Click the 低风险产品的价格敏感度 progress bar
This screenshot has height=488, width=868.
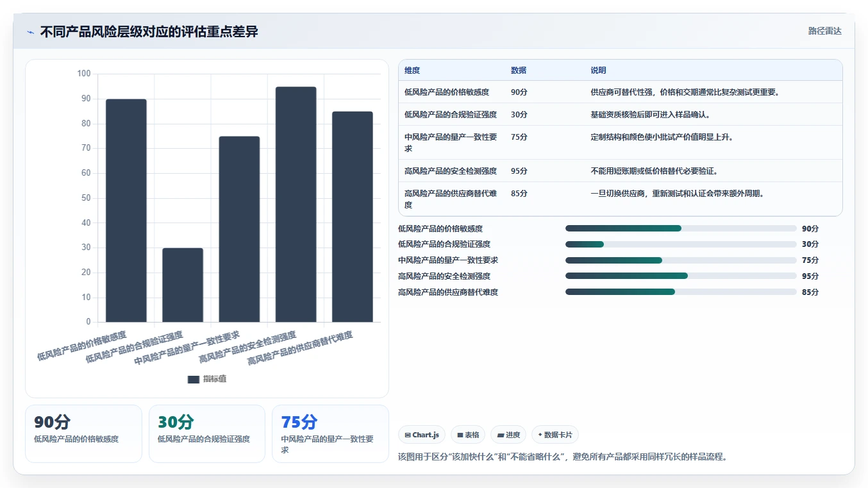click(x=681, y=228)
